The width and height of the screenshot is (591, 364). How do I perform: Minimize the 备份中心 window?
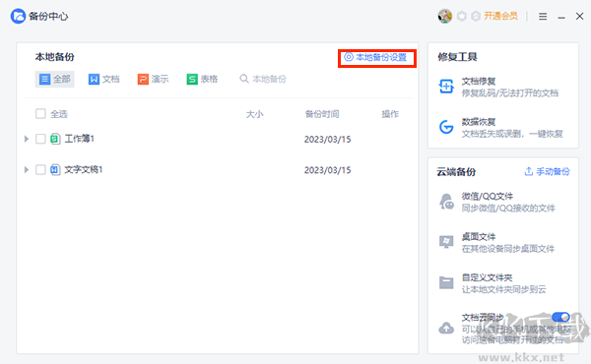(561, 17)
